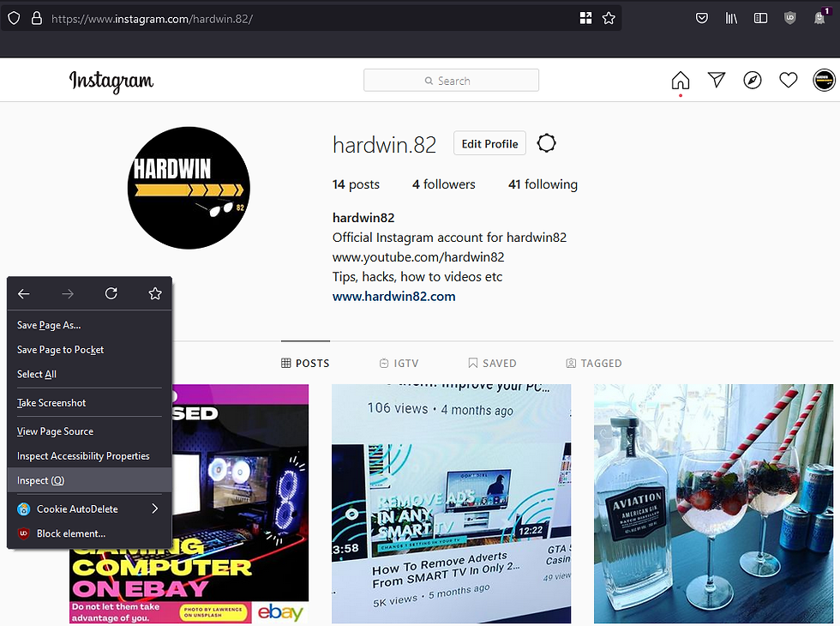
Task: Click the context menu bookmark star
Action: [x=155, y=293]
